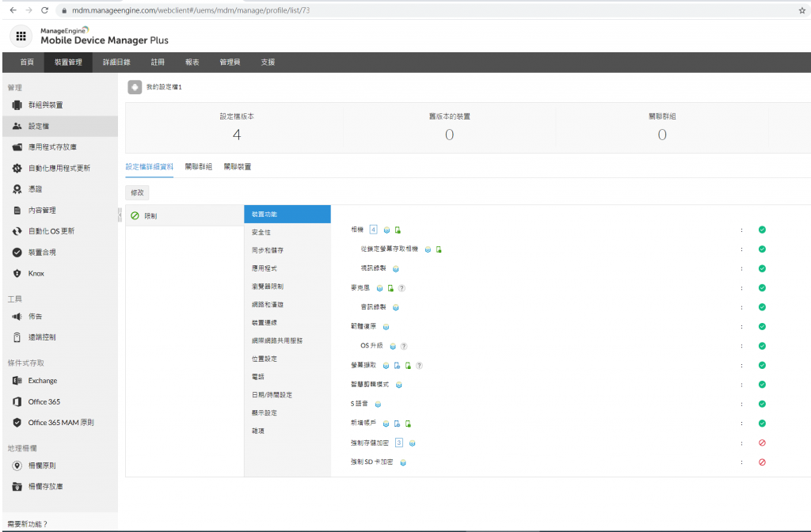Screen dimensions: 811x532
Task: Select the Knox shield icon in sidebar
Action: (17, 273)
